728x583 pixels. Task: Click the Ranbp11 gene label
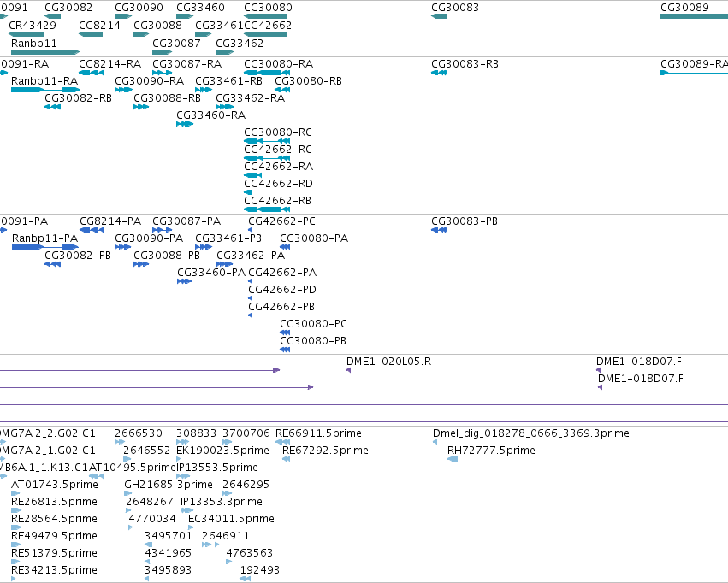click(x=34, y=43)
